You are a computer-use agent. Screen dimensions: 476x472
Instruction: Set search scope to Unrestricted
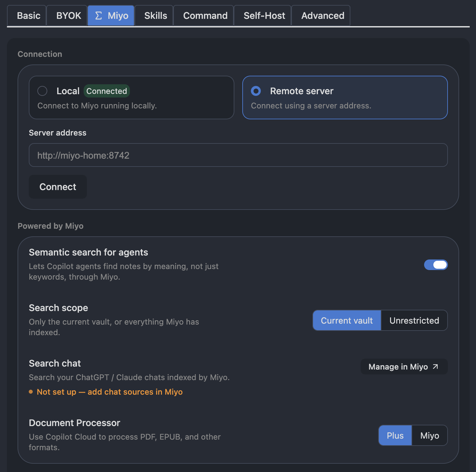point(414,320)
